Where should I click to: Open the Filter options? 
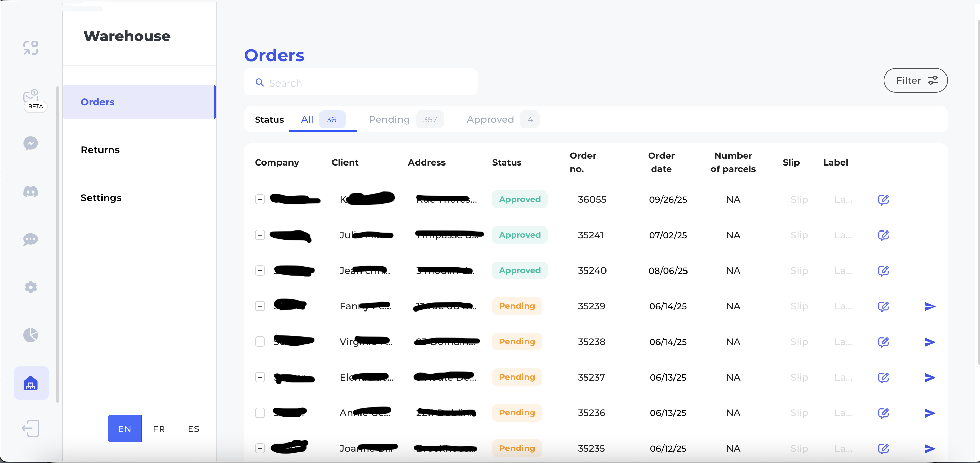(x=915, y=80)
